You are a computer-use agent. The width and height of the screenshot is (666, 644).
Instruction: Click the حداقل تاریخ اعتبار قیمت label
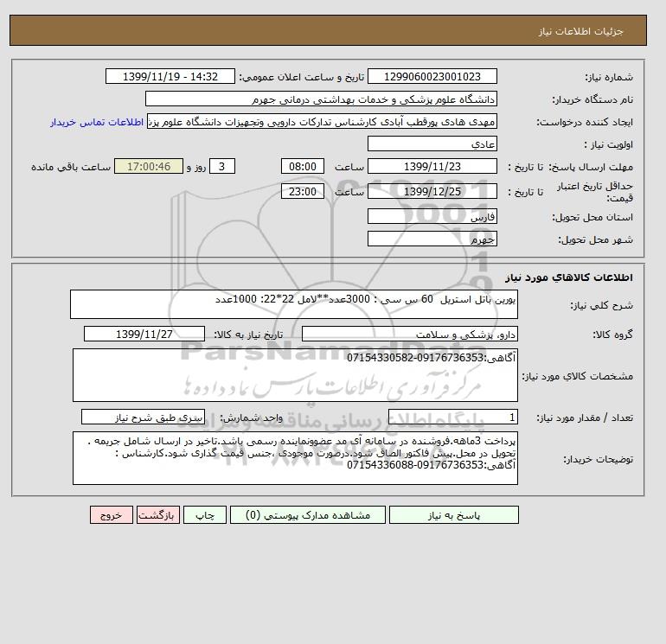[x=595, y=192]
